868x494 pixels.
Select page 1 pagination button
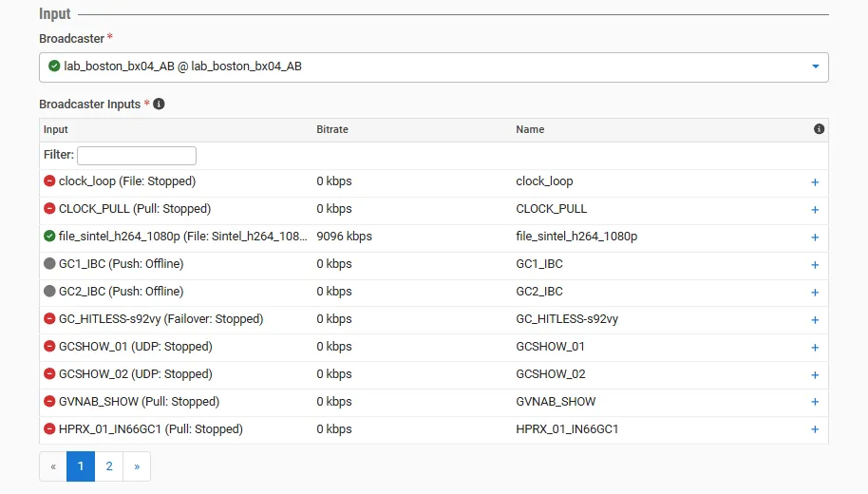81,466
